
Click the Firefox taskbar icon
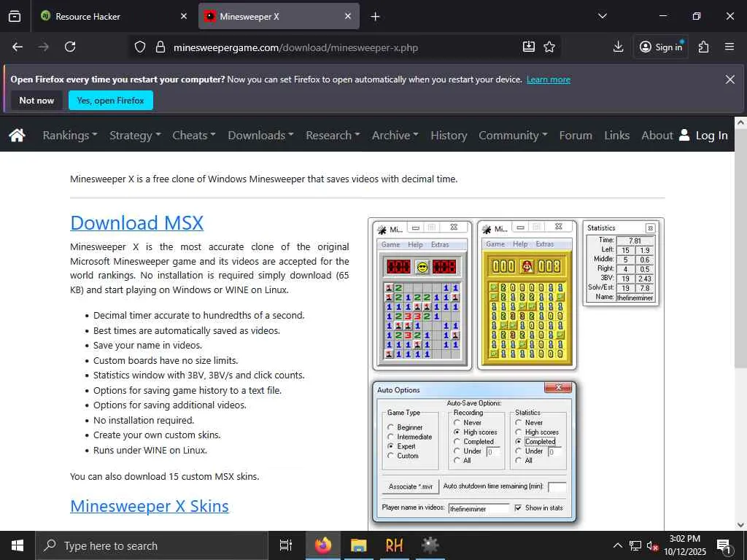coord(323,545)
